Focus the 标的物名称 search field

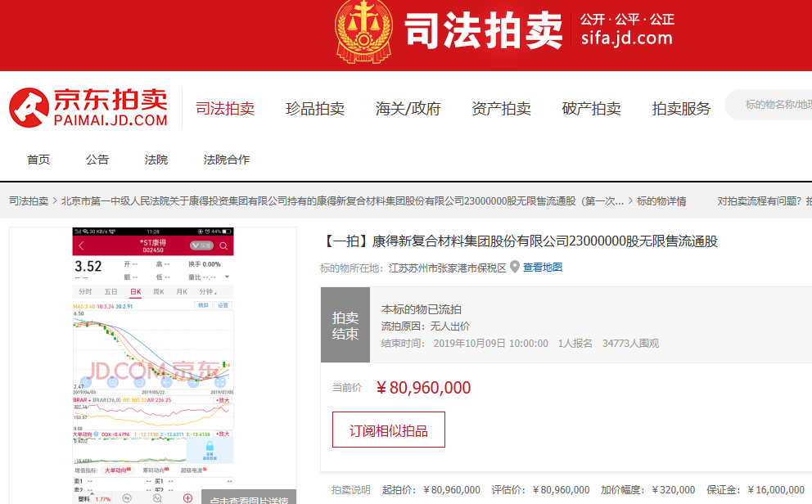[x=769, y=105]
